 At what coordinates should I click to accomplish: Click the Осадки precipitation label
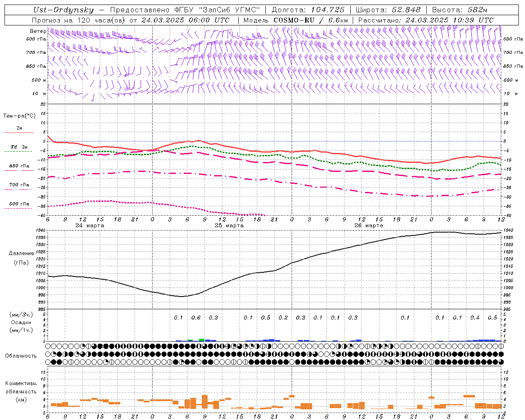point(21,322)
